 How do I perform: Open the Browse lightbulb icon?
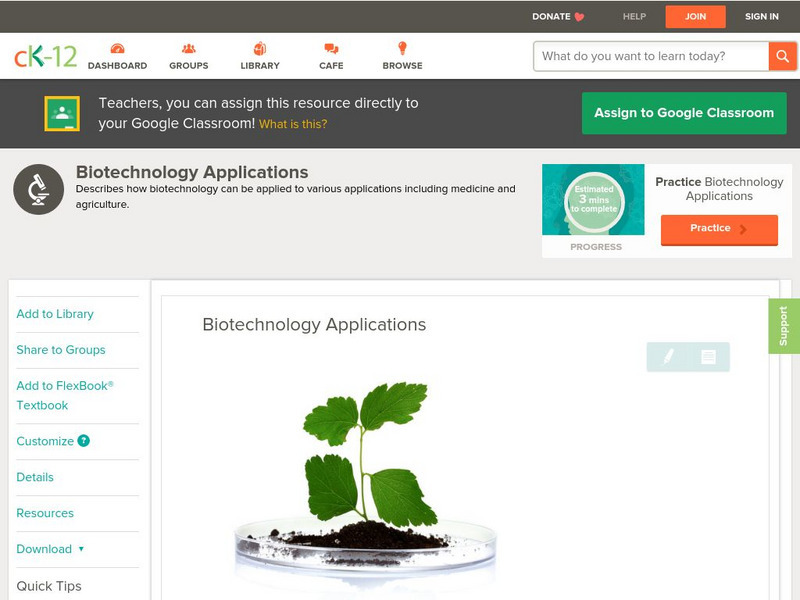tap(403, 48)
